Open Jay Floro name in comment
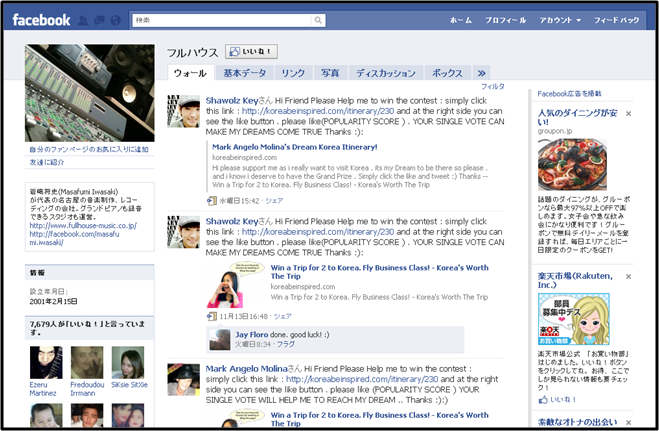Viewport: 659px width, 431px height. pyautogui.click(x=251, y=335)
